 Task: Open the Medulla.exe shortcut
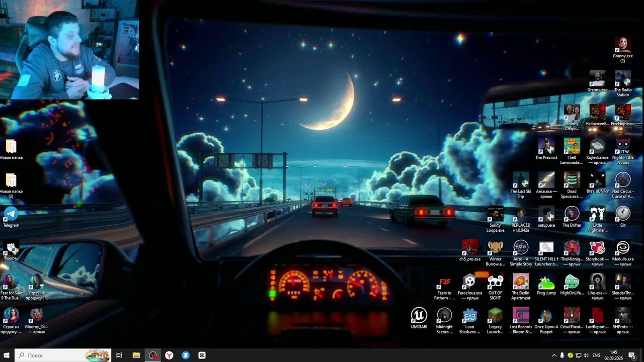click(622, 253)
